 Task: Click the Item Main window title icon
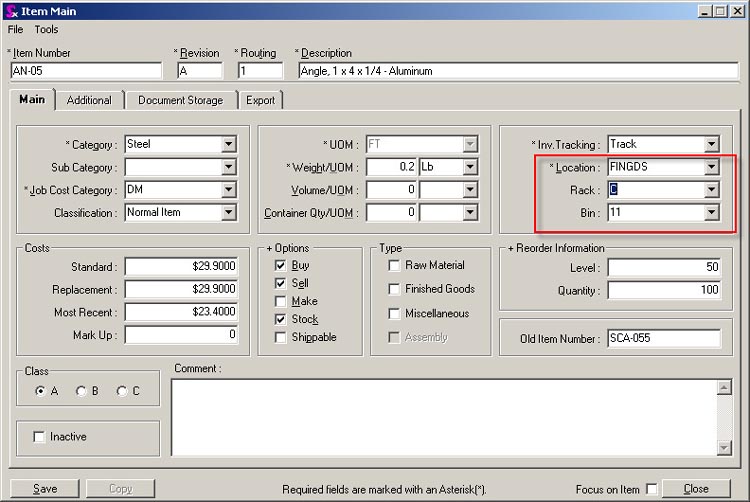click(x=10, y=11)
